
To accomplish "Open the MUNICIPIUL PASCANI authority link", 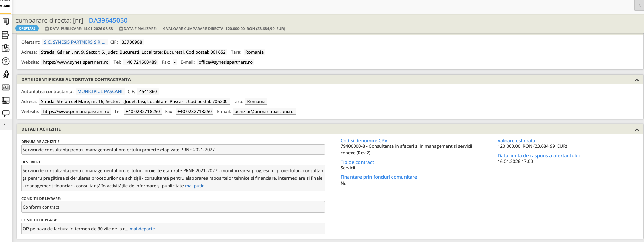I will [100, 92].
